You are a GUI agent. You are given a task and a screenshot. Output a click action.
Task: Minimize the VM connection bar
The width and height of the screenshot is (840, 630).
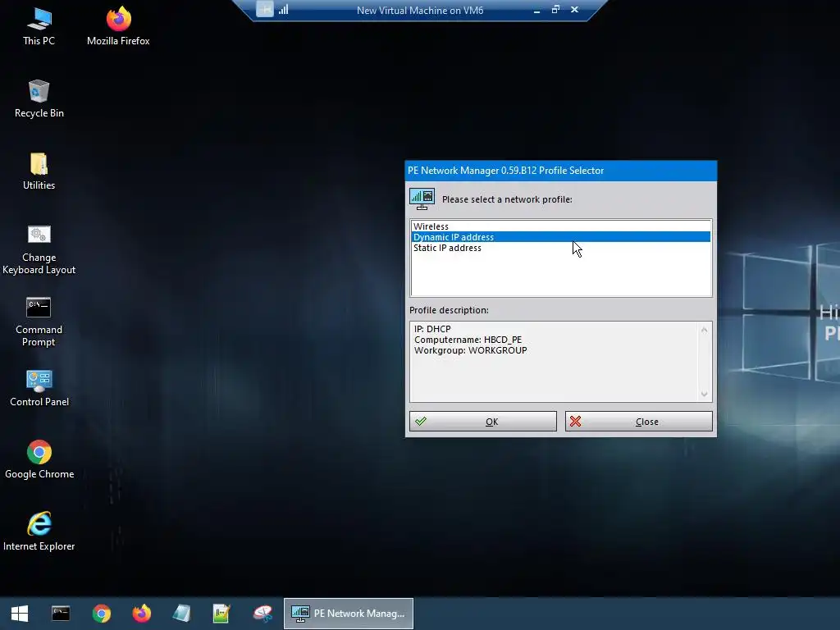click(x=536, y=10)
